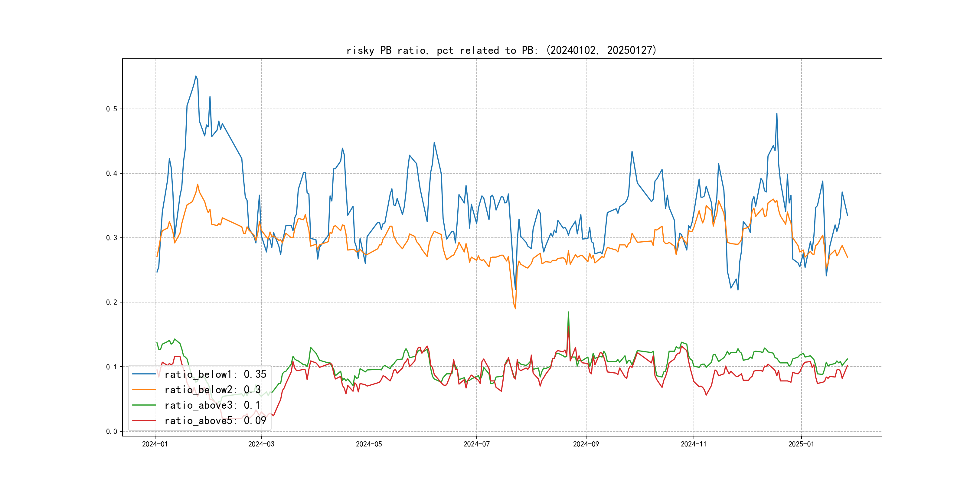The width and height of the screenshot is (980, 490).
Task: Click the 2024-05 x-axis tick label
Action: (369, 444)
